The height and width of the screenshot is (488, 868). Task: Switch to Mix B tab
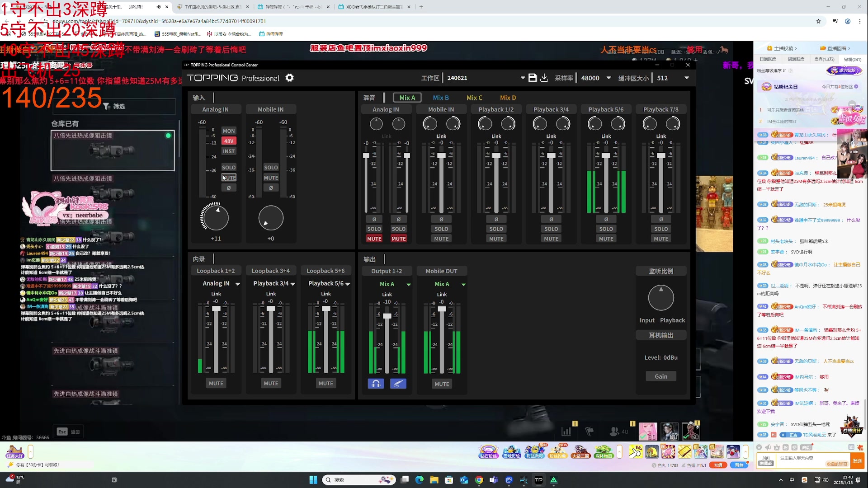pos(441,98)
